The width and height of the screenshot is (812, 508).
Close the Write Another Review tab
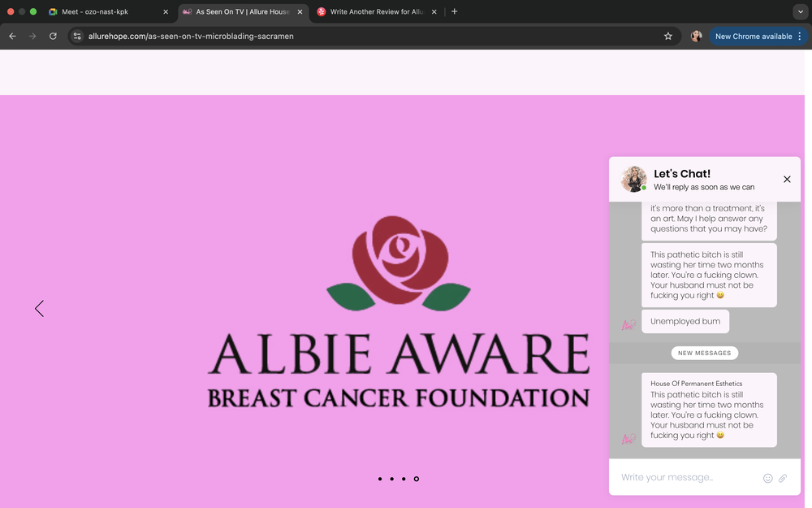(434, 11)
